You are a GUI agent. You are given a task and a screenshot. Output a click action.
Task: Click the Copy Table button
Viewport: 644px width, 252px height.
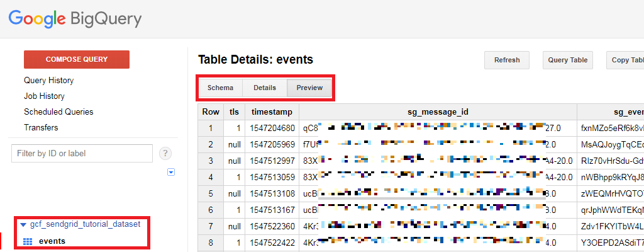click(x=625, y=60)
